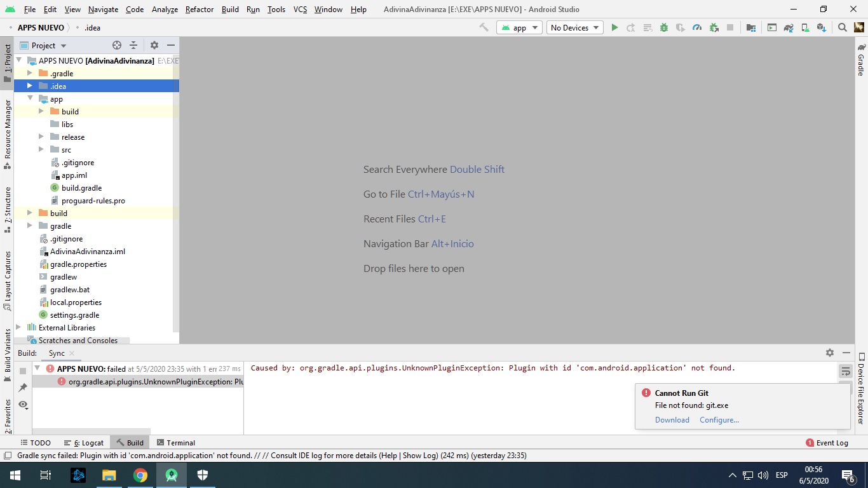
Task: Open the Event Log button
Action: [827, 442]
